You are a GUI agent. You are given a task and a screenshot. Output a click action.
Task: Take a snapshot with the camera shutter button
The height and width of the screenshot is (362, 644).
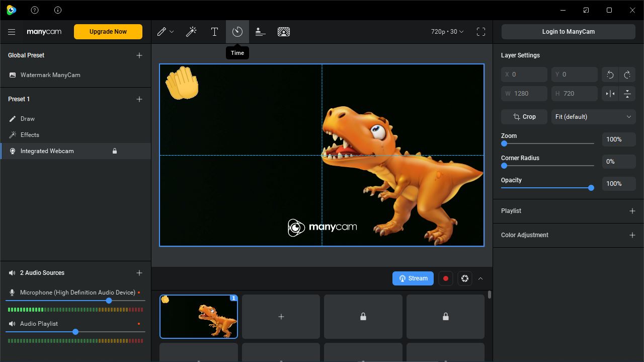pos(465,278)
